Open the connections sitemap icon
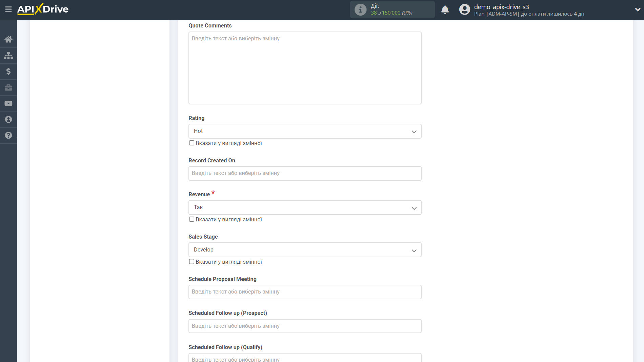The image size is (644, 362). coord(8,55)
